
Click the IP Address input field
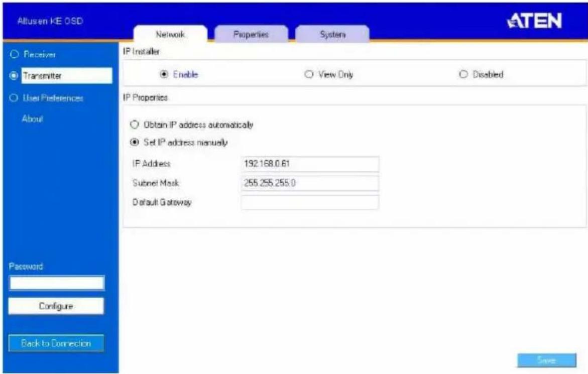(x=310, y=164)
